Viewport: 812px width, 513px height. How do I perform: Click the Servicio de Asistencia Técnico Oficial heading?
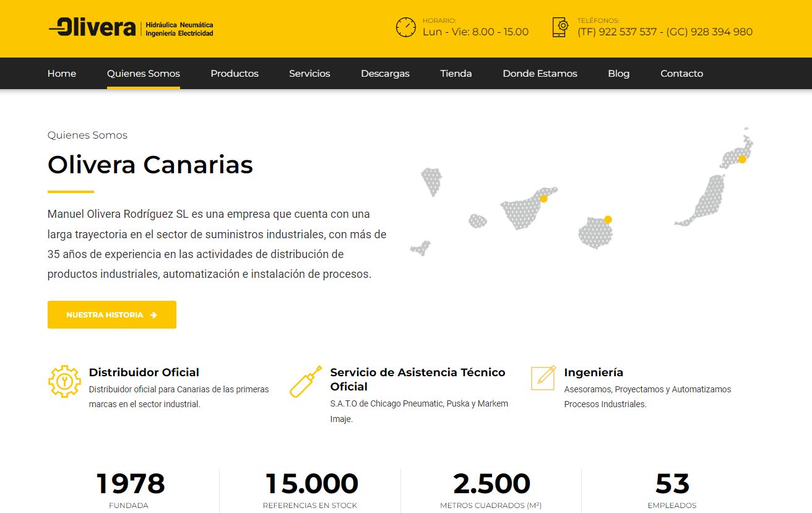418,379
